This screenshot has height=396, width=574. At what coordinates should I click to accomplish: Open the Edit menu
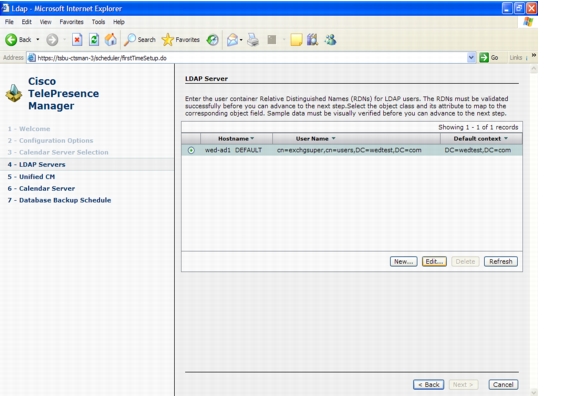[26, 22]
